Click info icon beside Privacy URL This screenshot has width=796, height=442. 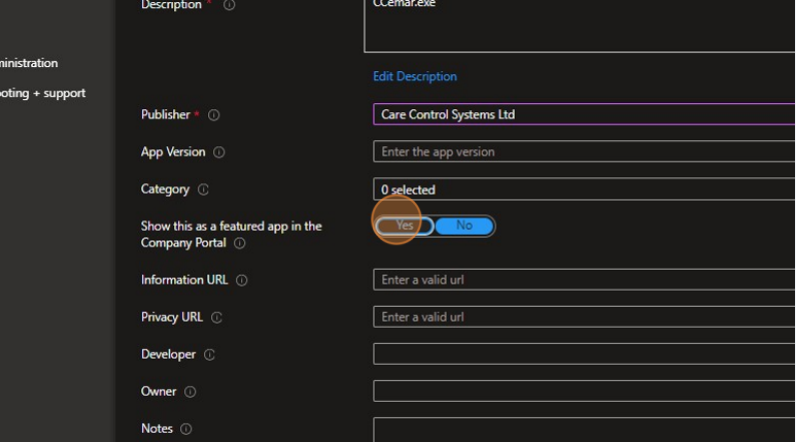click(216, 318)
